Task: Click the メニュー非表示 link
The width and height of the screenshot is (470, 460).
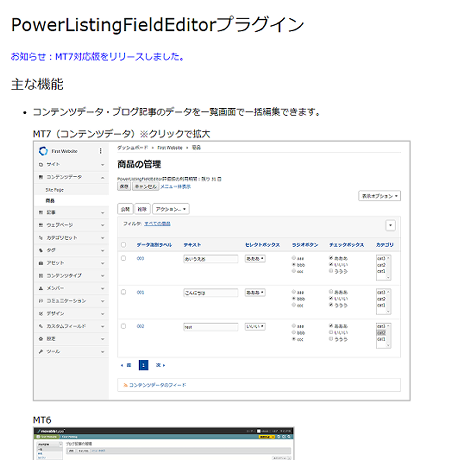Action: [176, 187]
